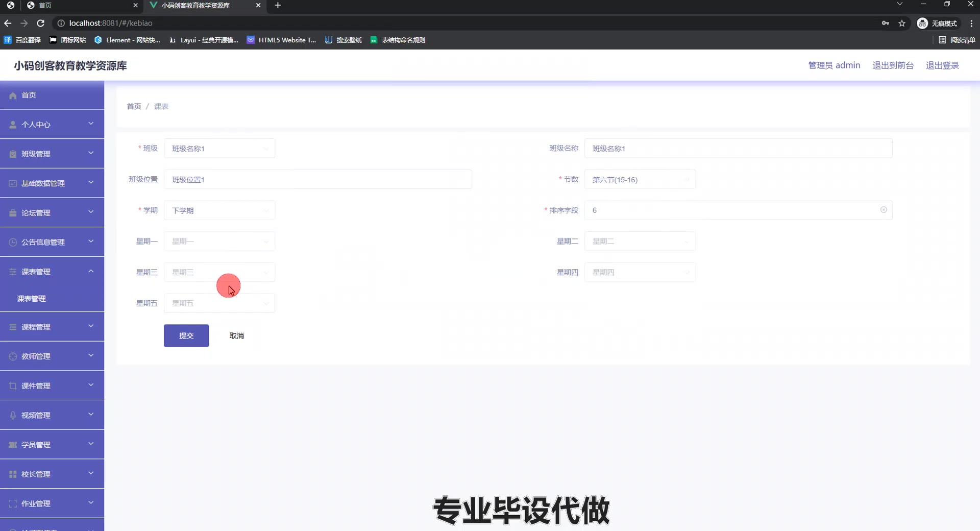Screen dimensions: 980x531
Task: Click the 学员管理 sidebar icon
Action: (x=13, y=445)
